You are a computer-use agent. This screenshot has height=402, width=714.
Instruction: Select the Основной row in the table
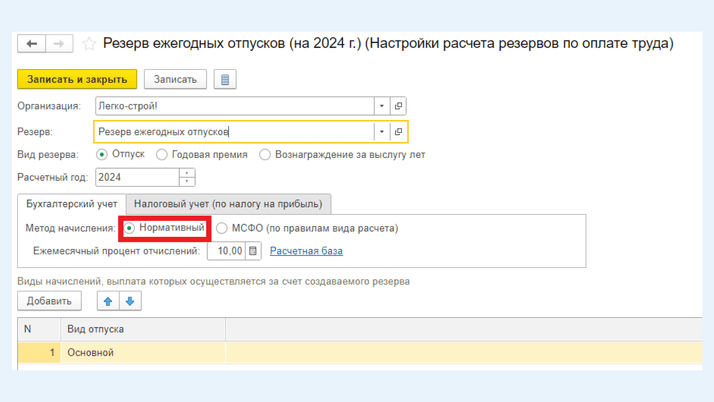tap(360, 352)
